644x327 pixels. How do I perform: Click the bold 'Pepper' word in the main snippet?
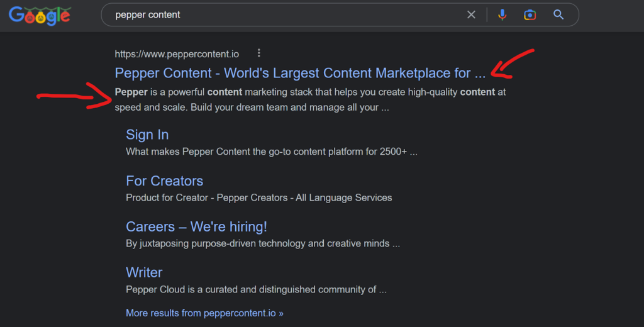tap(131, 92)
